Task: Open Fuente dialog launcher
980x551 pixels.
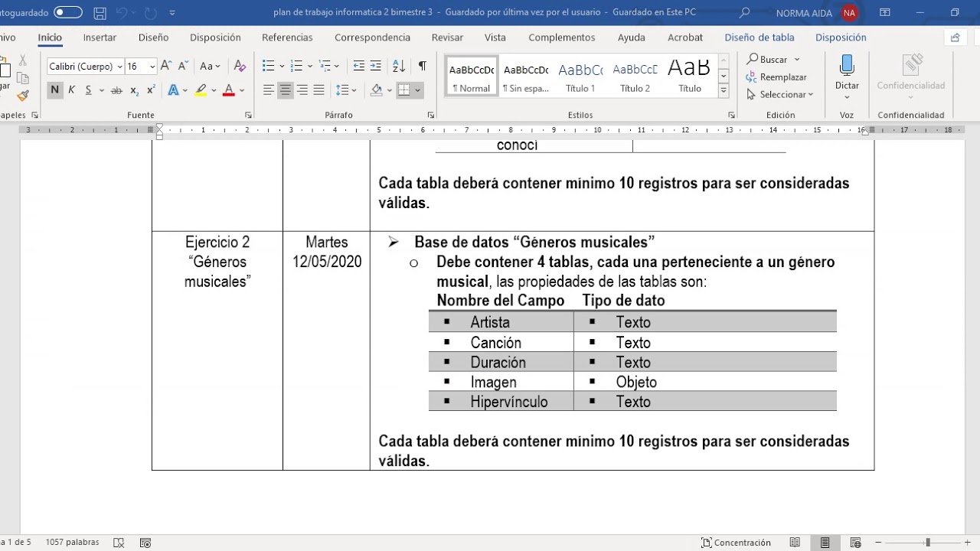Action: pyautogui.click(x=248, y=116)
